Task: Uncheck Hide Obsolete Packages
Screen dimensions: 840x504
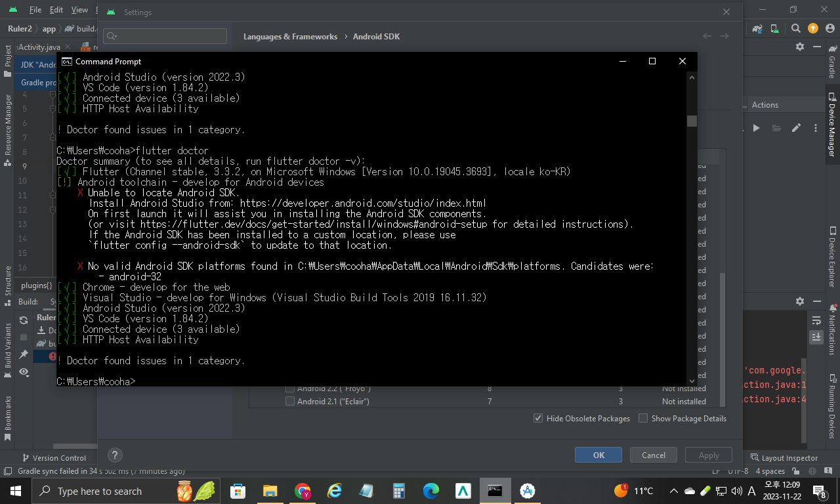Action: [x=538, y=419]
